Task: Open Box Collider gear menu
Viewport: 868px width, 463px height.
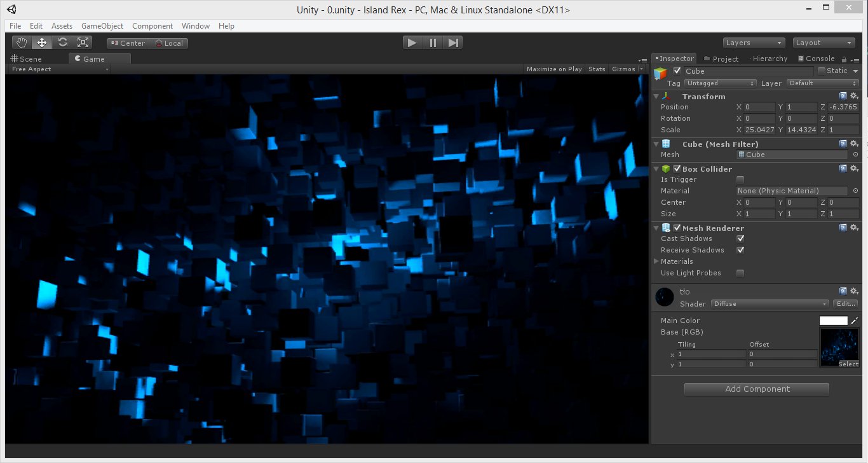Action: tap(855, 169)
